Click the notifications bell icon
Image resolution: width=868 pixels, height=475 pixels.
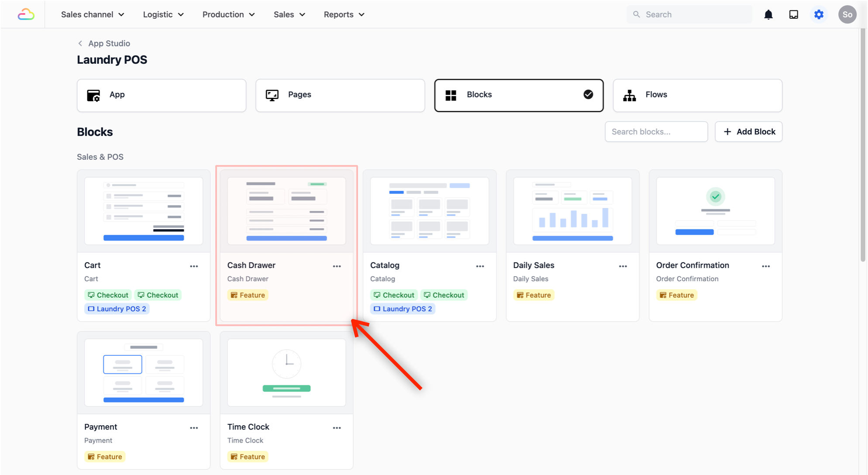click(768, 14)
